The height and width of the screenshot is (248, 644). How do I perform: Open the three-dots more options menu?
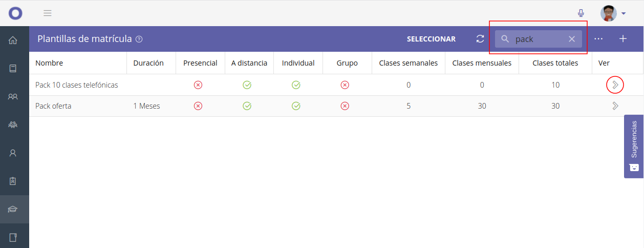(598, 39)
